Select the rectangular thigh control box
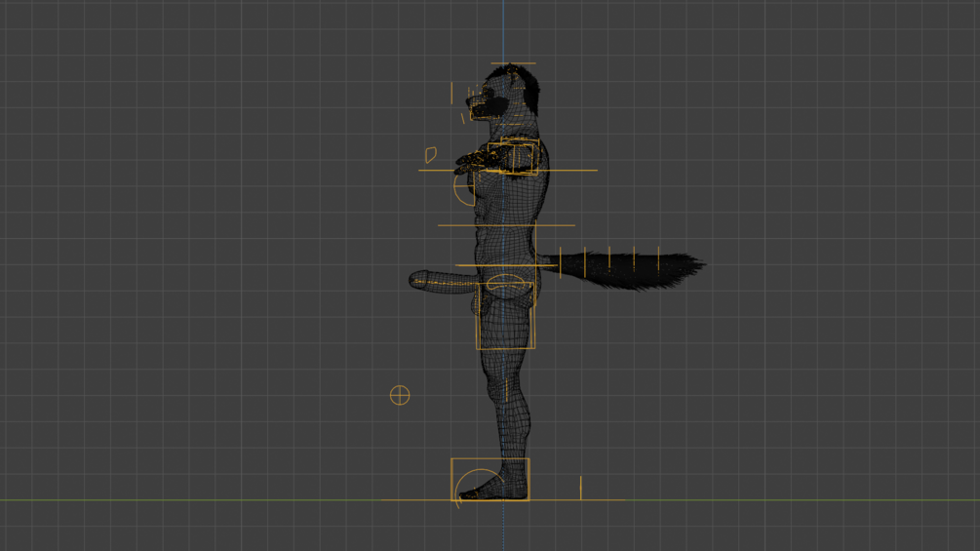The image size is (980, 551). tap(505, 315)
